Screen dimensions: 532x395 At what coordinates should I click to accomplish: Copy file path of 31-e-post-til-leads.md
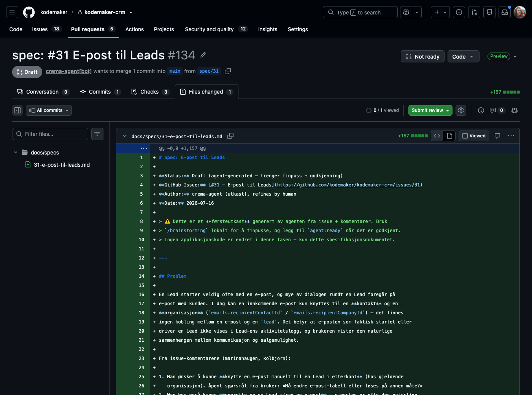point(230,136)
